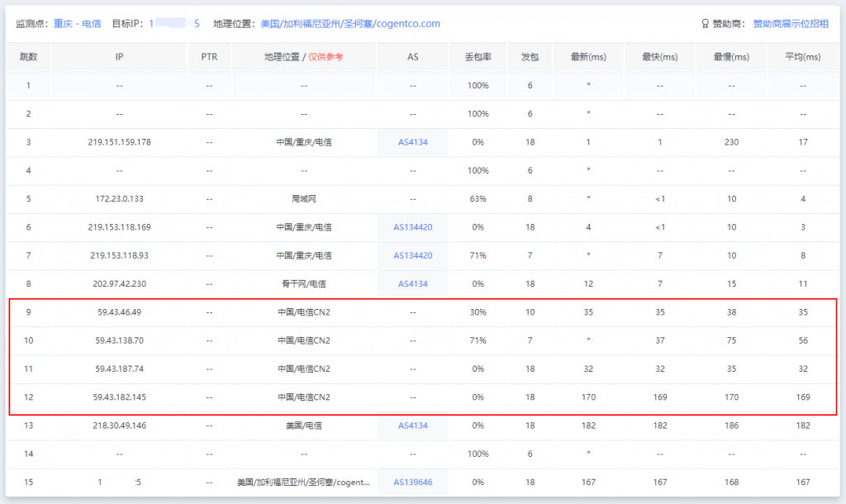Screen dimensions: 846x504
Task: Open AS4134 link in hop 13 row
Action: tap(412, 426)
